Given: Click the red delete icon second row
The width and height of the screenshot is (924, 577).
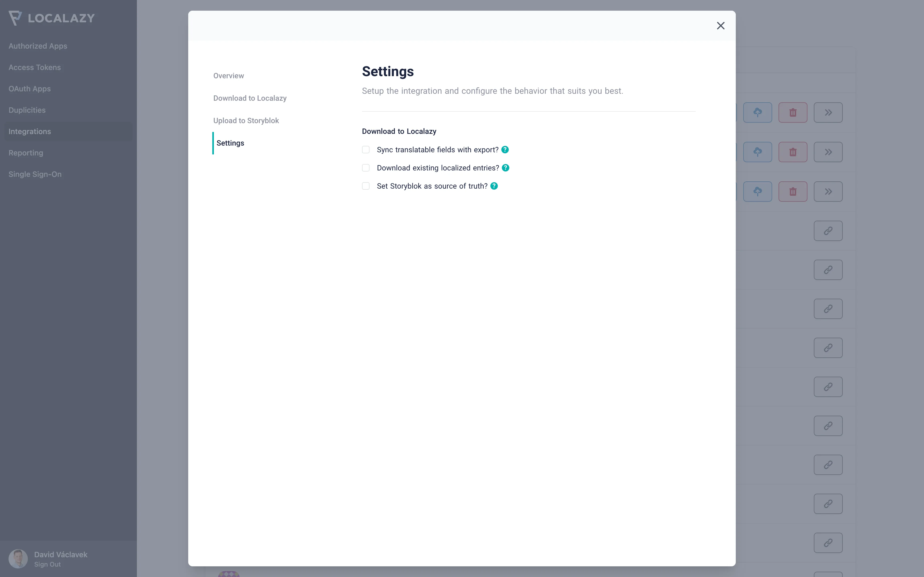Looking at the screenshot, I should click(793, 151).
